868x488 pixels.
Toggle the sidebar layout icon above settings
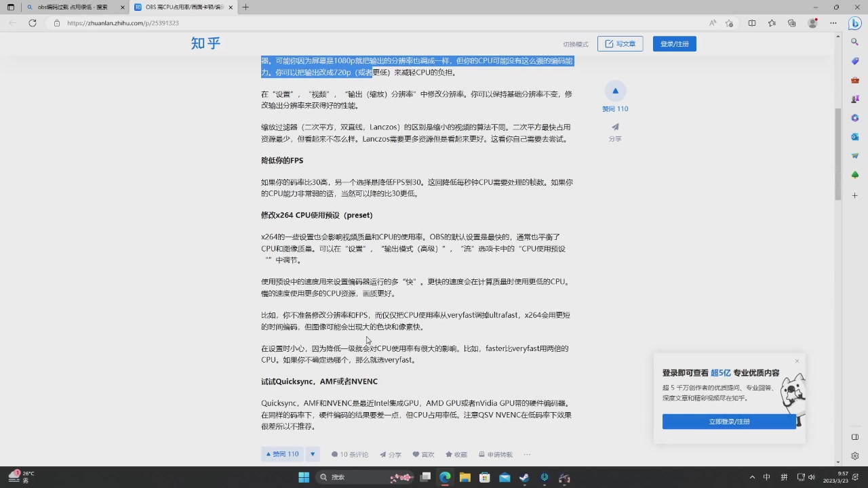855,437
